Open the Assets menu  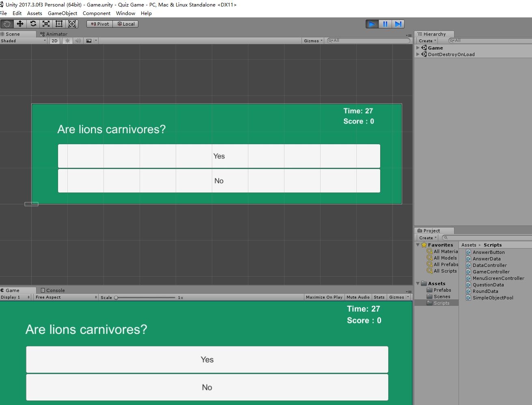[34, 13]
